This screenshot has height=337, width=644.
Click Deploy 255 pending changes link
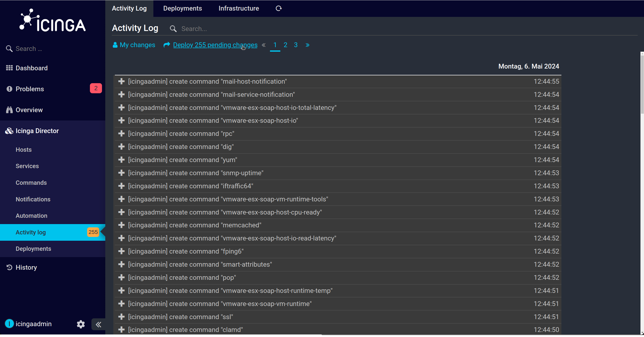pos(215,45)
